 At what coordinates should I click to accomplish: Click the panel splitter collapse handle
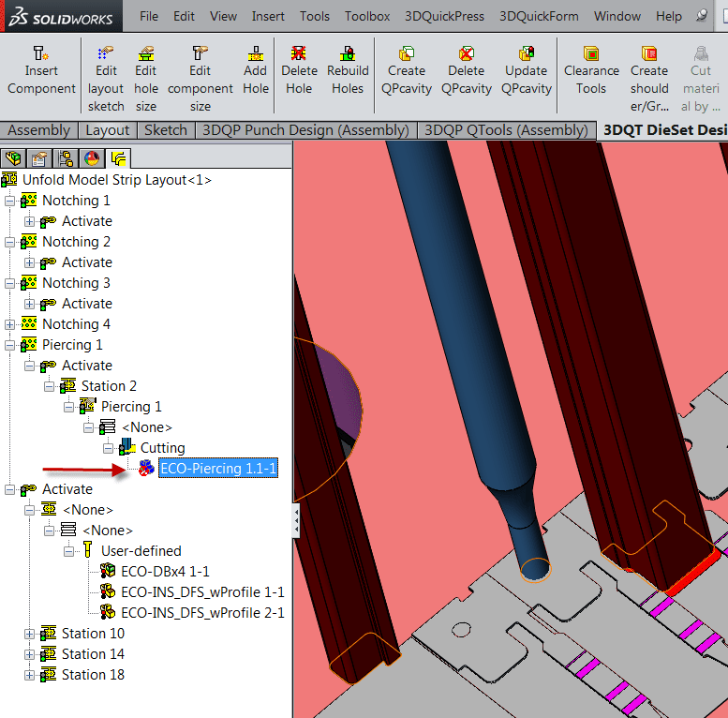pyautogui.click(x=296, y=520)
